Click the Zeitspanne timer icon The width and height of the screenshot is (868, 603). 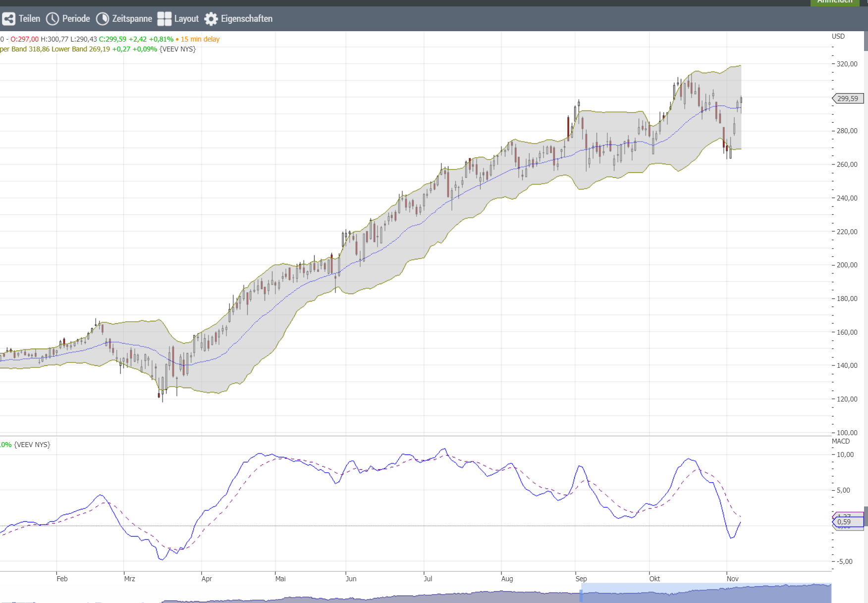pyautogui.click(x=102, y=19)
